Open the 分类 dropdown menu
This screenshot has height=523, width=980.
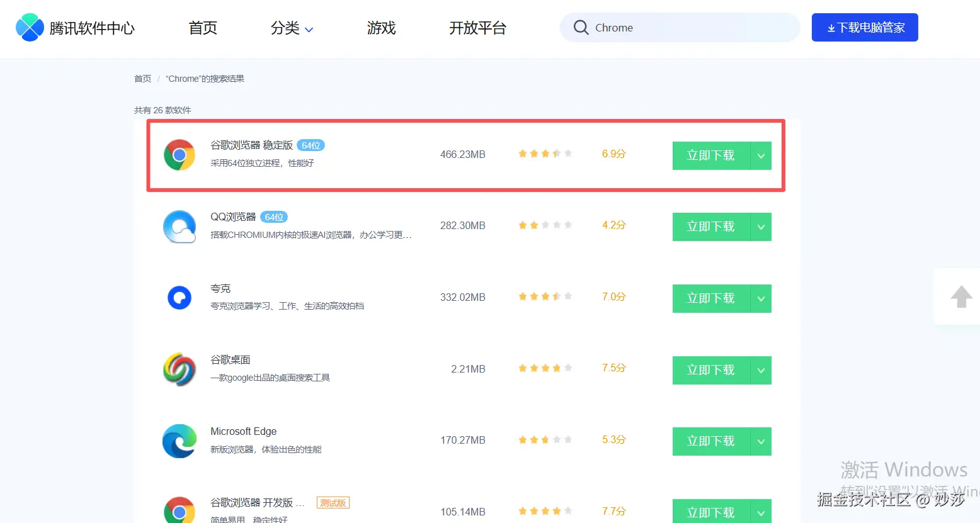click(292, 28)
